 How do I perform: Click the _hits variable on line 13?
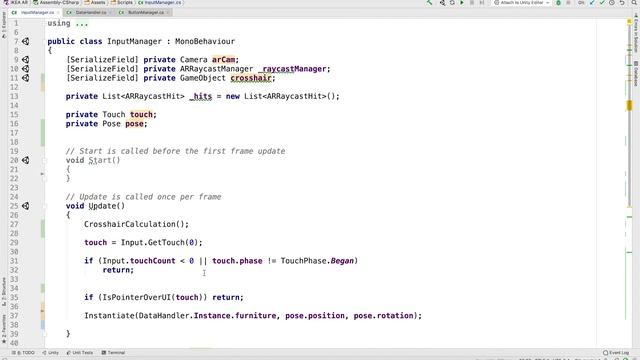click(200, 96)
